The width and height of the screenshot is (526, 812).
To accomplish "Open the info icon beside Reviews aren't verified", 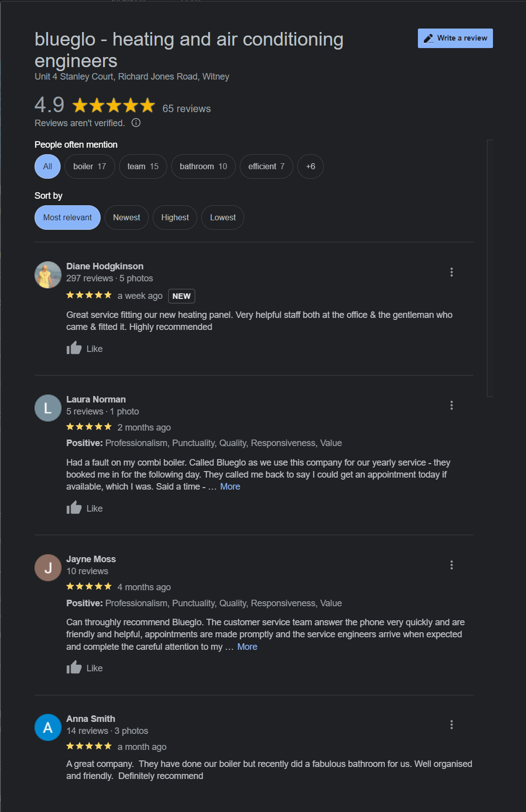I will click(x=136, y=123).
